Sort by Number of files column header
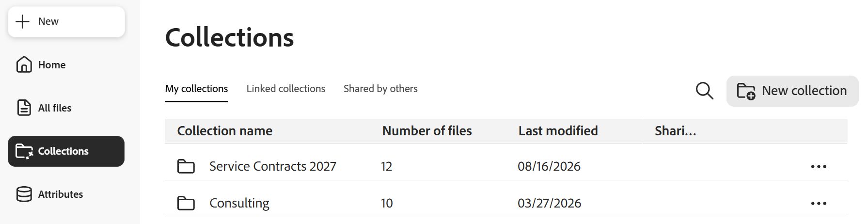868x224 pixels. [427, 131]
